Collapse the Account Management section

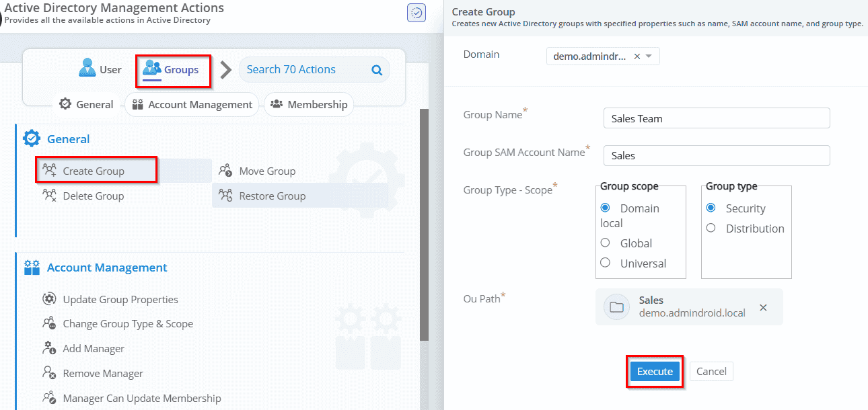click(x=106, y=267)
